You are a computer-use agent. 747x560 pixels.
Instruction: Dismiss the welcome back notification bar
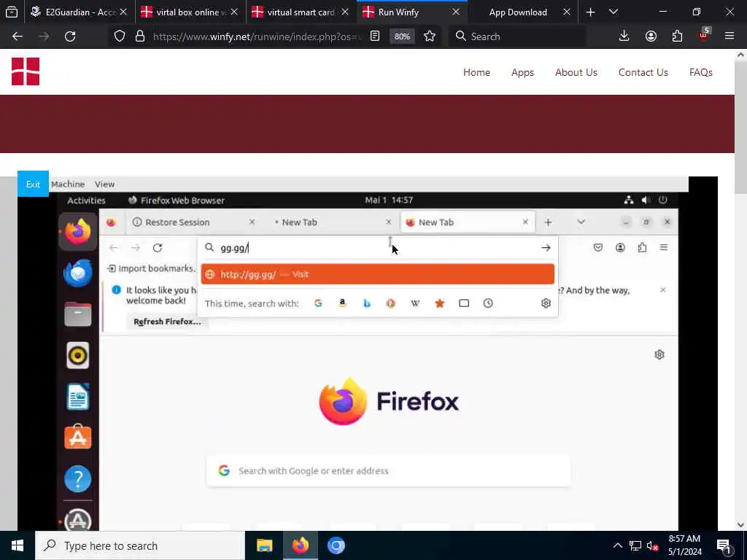click(x=662, y=290)
